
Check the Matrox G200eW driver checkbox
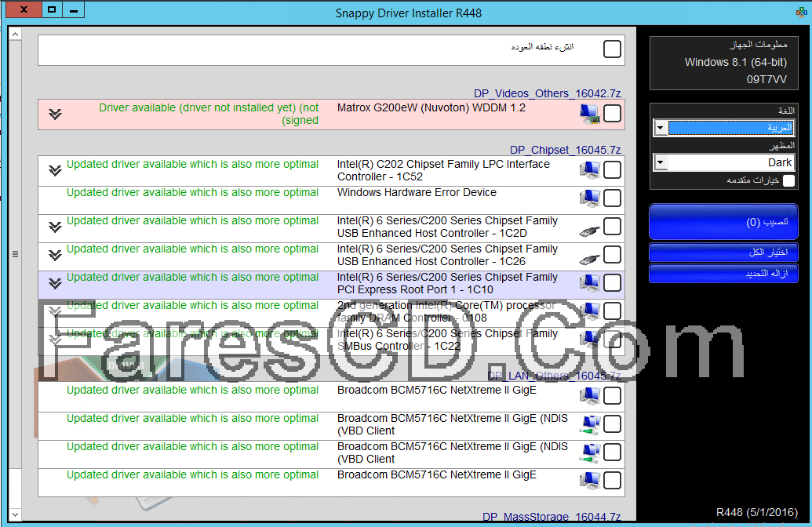coord(612,114)
